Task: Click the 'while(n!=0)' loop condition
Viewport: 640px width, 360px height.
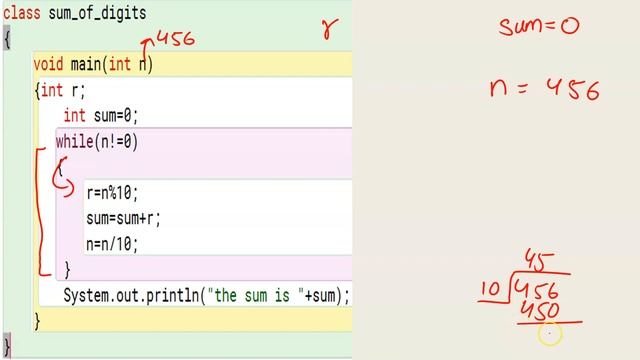Action: tap(97, 142)
